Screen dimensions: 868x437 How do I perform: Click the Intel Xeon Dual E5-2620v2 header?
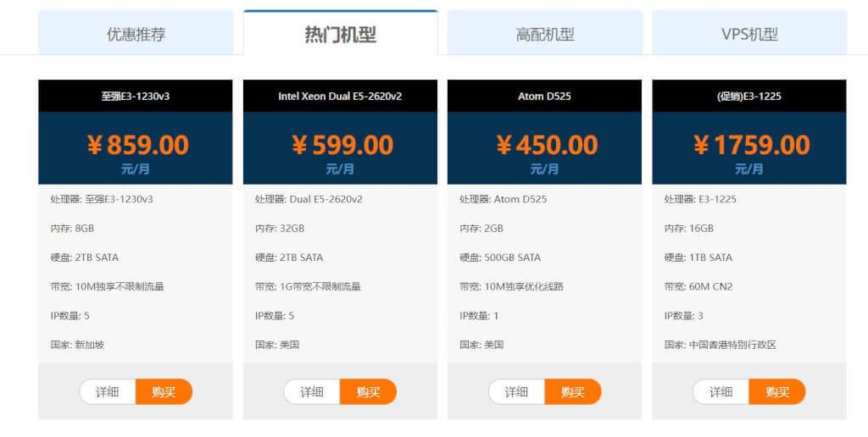pyautogui.click(x=341, y=96)
